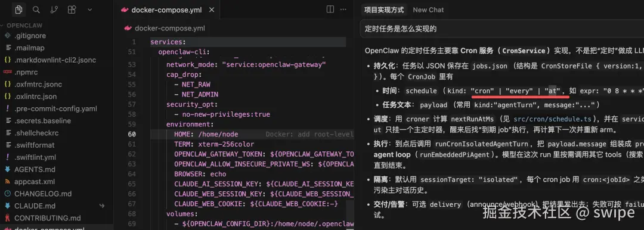
Task: Open .mailmap file in explorer
Action: coord(29,48)
